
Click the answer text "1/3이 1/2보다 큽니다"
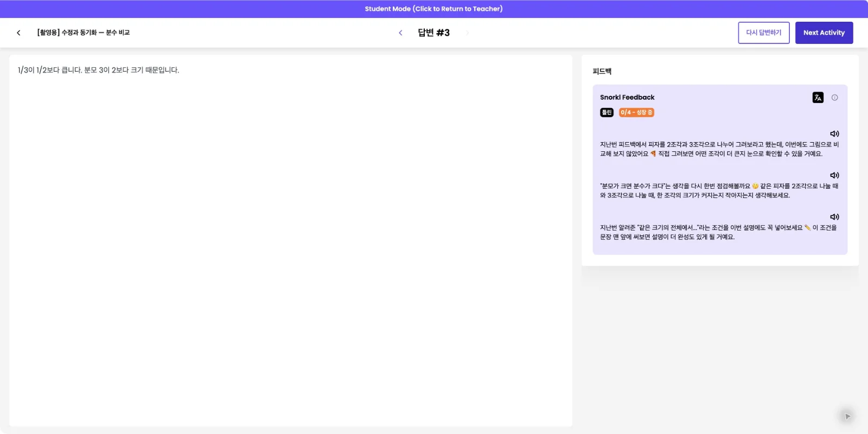tap(50, 70)
